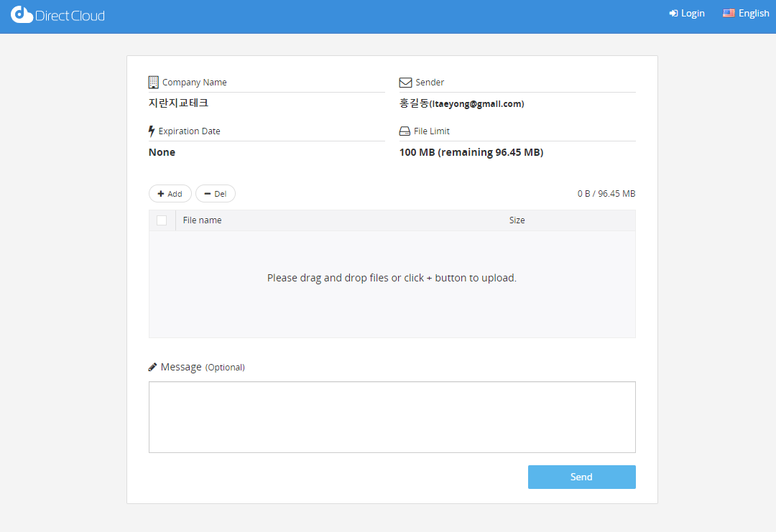Click the DirectCloud logo icon

click(22, 14)
